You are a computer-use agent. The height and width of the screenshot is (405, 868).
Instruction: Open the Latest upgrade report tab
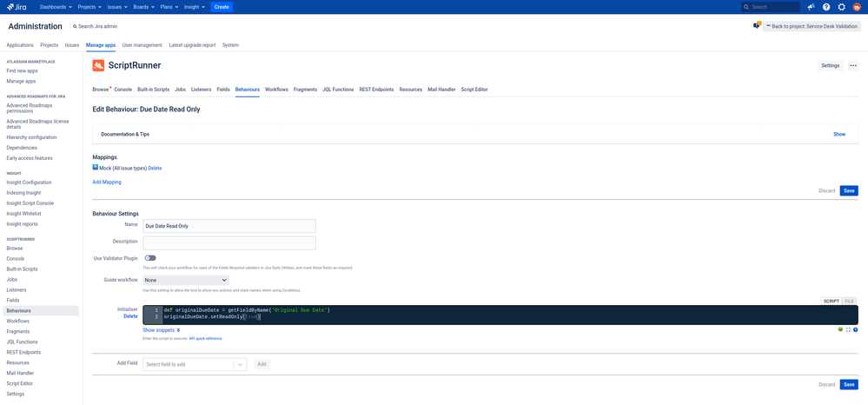pos(192,45)
